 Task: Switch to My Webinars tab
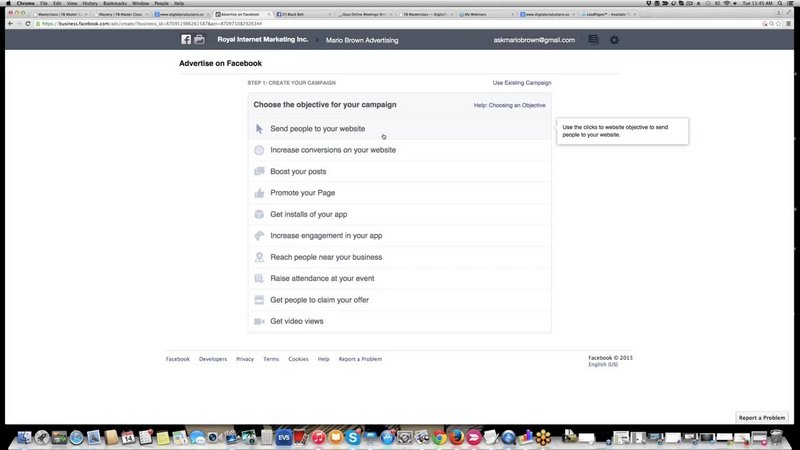coord(485,14)
